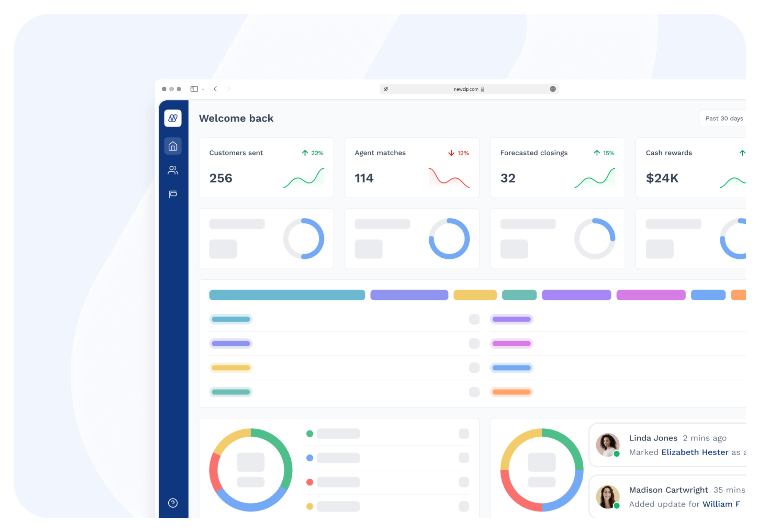Open Elizabeth Hester's profile link
The height and width of the screenshot is (532, 760).
(695, 452)
